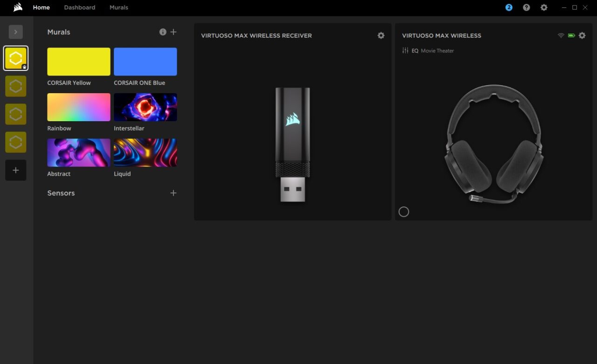Select the third profile hexagon icon in sidebar
The width and height of the screenshot is (597, 364).
tap(16, 114)
